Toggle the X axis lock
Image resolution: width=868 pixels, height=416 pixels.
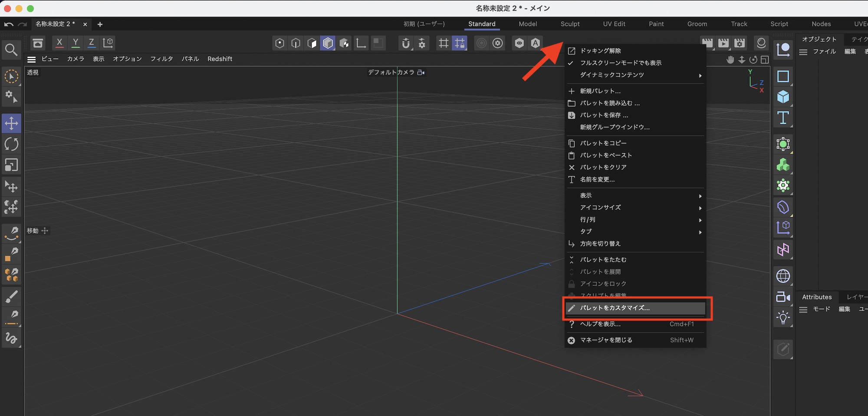tap(59, 43)
